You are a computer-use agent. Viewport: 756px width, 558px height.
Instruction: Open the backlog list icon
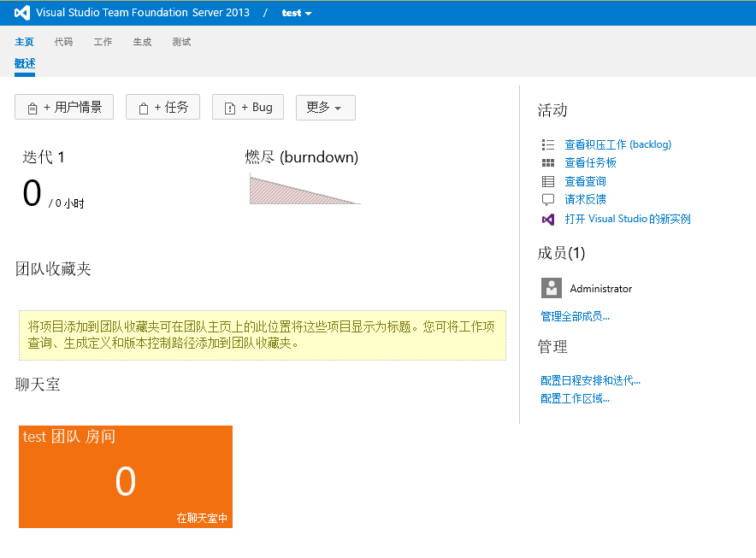click(x=547, y=144)
